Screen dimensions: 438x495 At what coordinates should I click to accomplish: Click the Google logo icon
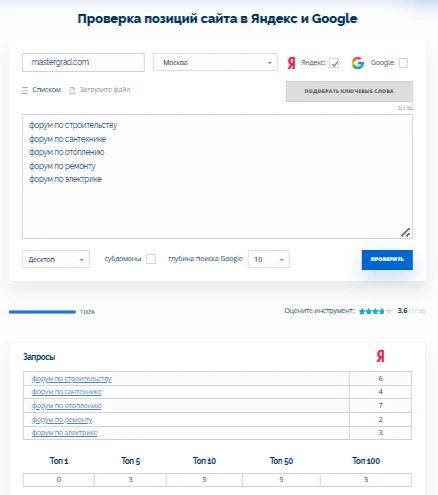point(358,63)
